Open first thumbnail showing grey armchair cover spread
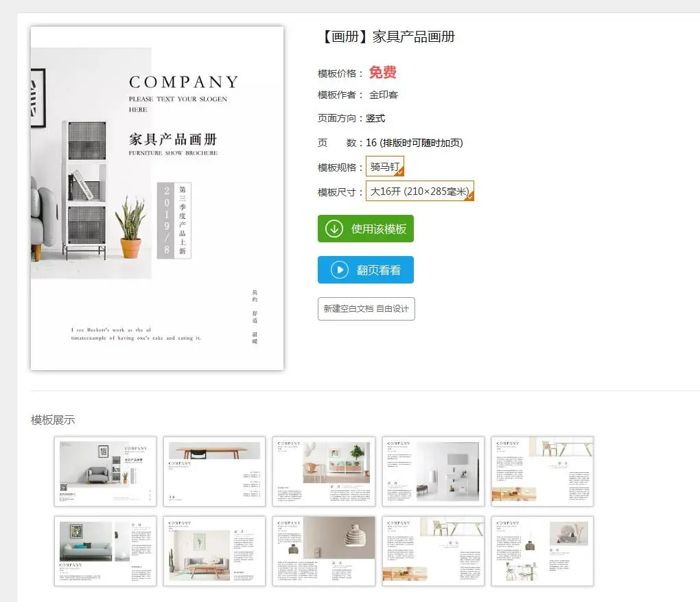The height and width of the screenshot is (602, 700). tap(106, 472)
